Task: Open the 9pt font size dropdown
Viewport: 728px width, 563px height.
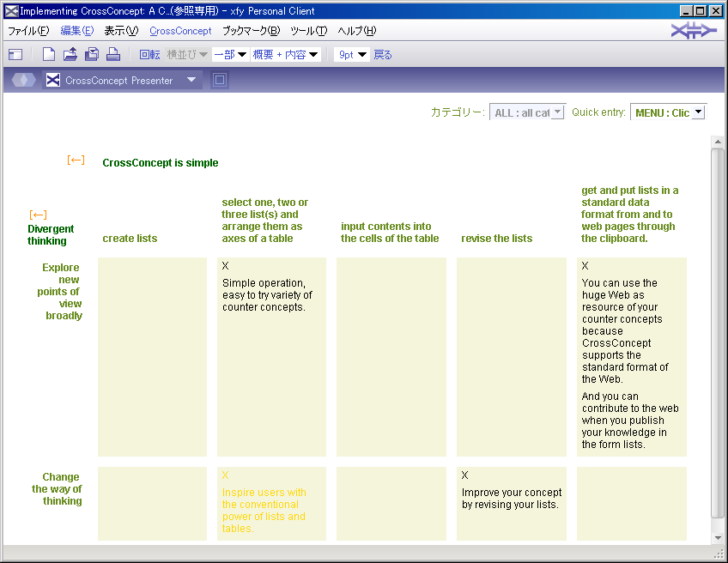Action: pos(352,55)
